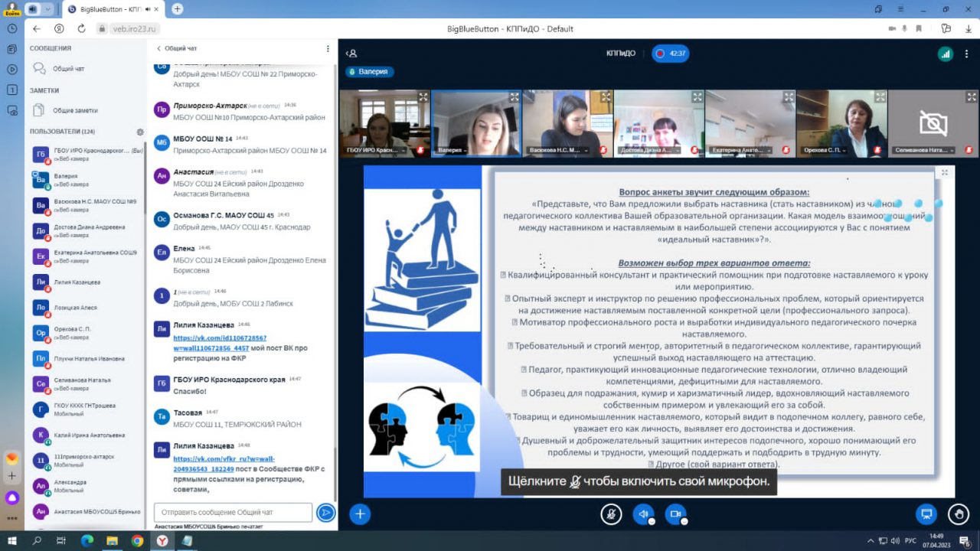This screenshot has width=980, height=551.
Task: Make Валерия's webcam video fullscreen
Action: point(514,97)
